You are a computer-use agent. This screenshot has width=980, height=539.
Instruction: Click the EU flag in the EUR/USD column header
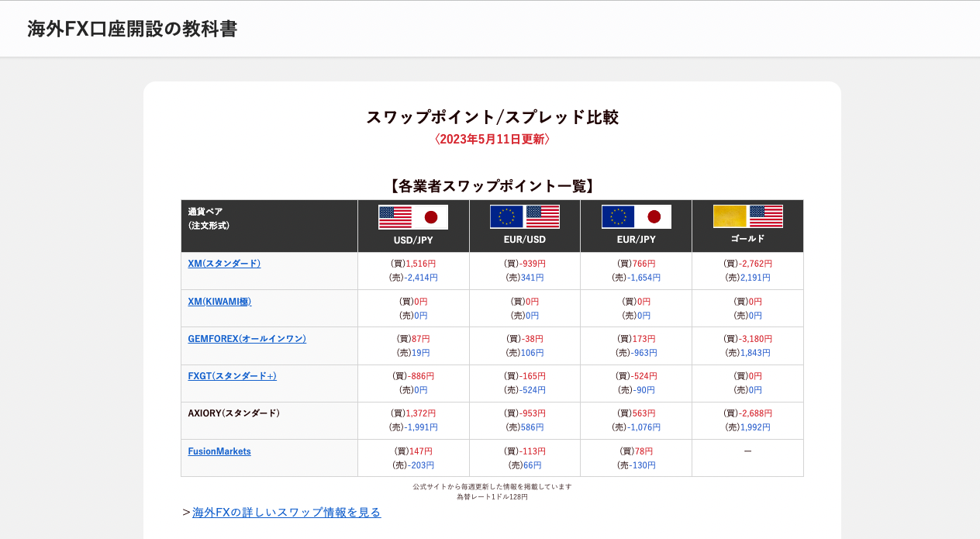point(507,217)
